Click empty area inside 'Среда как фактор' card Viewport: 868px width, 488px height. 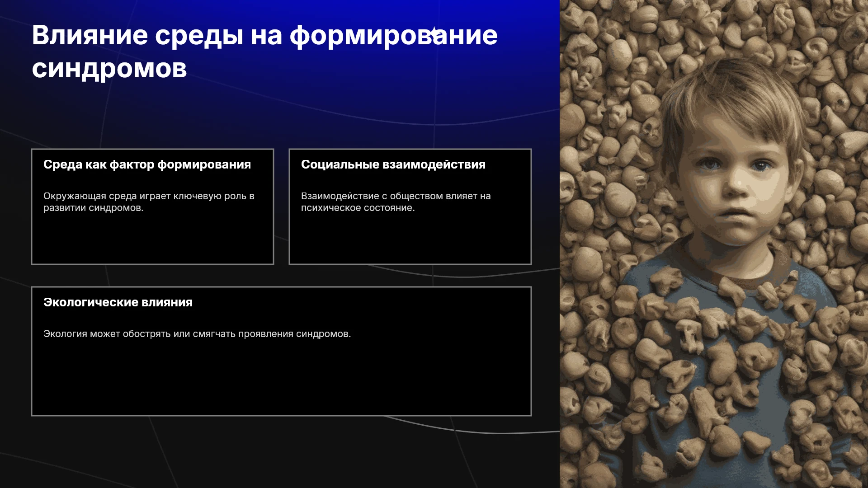[152, 239]
